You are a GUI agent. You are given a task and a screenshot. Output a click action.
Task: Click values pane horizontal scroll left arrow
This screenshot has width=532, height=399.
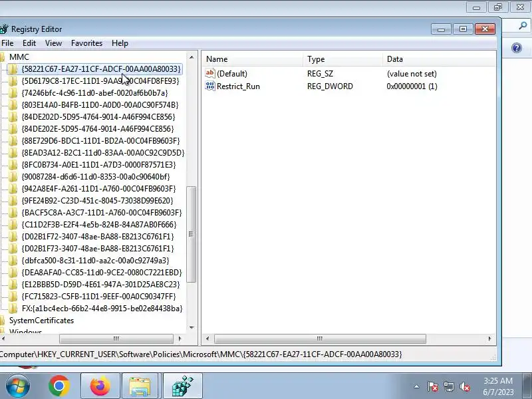pos(207,338)
